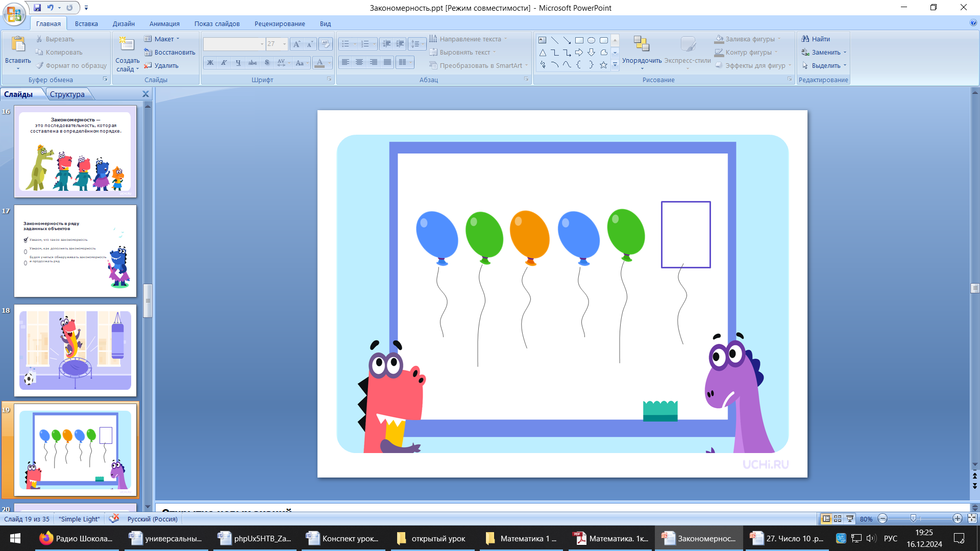The height and width of the screenshot is (551, 980).
Task: Toggle normal view button in status bar
Action: [826, 519]
